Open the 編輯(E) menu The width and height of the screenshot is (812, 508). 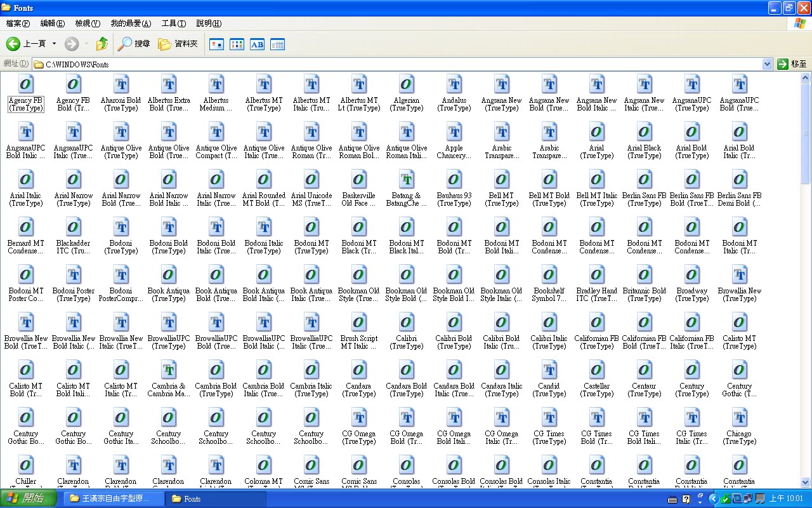pyautogui.click(x=53, y=23)
